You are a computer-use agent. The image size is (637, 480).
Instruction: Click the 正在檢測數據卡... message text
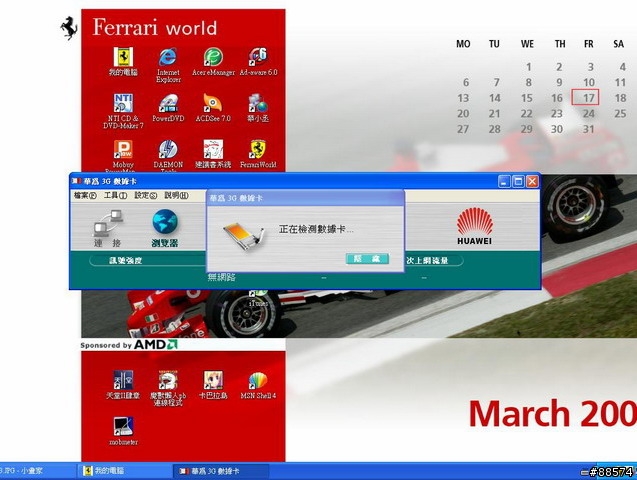[316, 229]
